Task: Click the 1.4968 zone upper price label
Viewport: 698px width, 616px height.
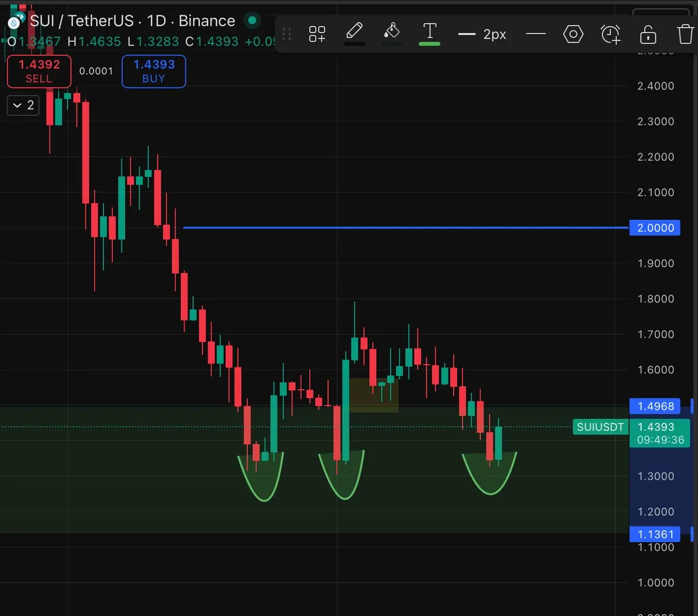Action: point(656,406)
